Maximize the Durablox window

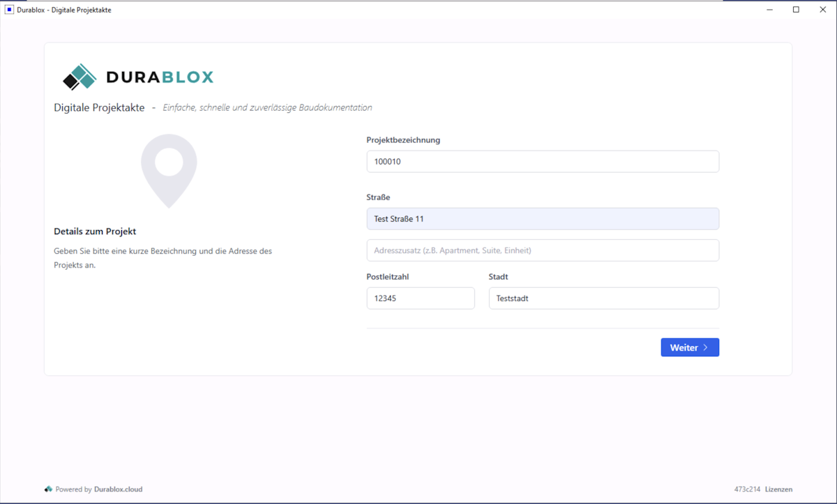796,10
